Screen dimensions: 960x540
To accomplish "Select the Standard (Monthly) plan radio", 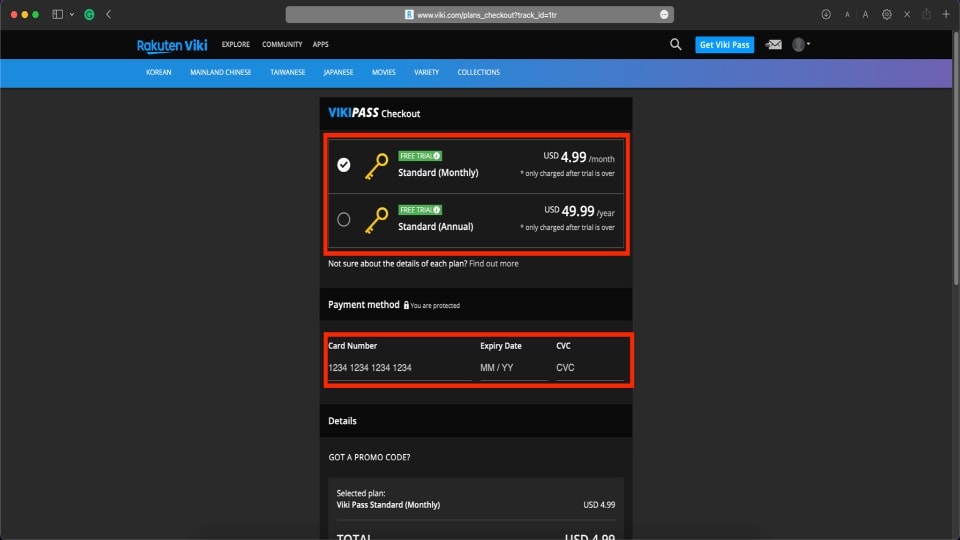I will point(343,165).
